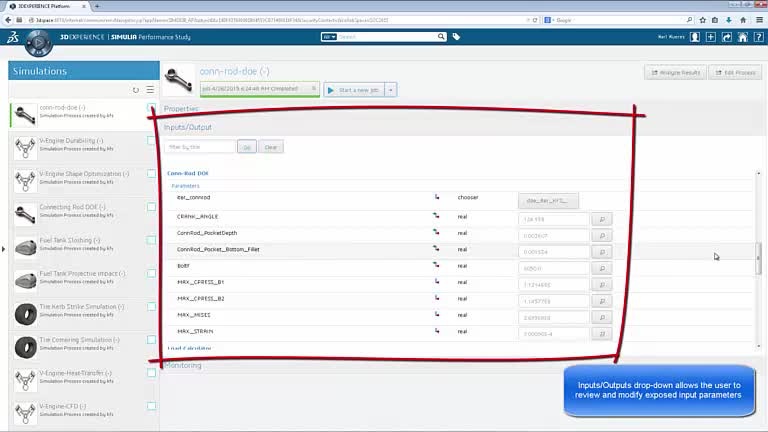Tick checkbox for Fuel Tank Projectile Impact

tap(151, 273)
